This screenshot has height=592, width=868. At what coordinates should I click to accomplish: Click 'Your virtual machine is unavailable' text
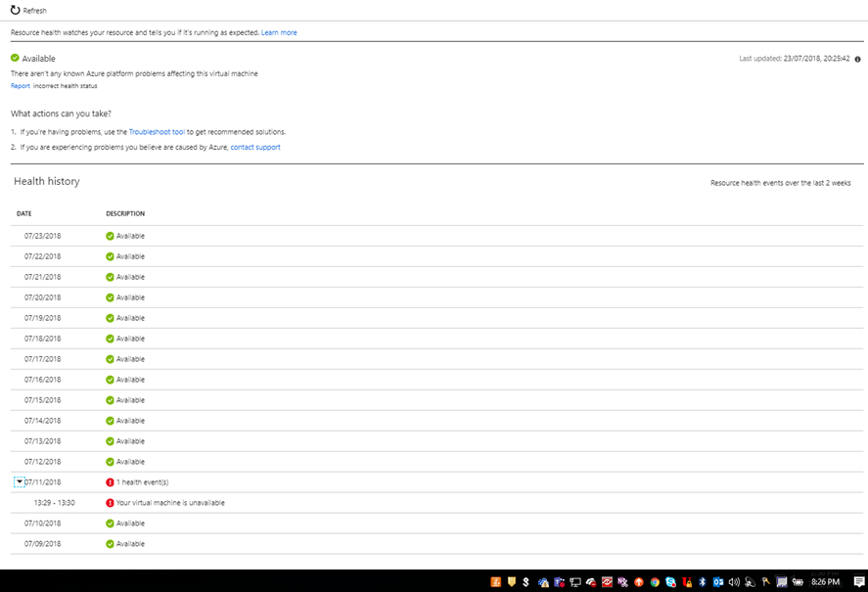pyautogui.click(x=170, y=503)
